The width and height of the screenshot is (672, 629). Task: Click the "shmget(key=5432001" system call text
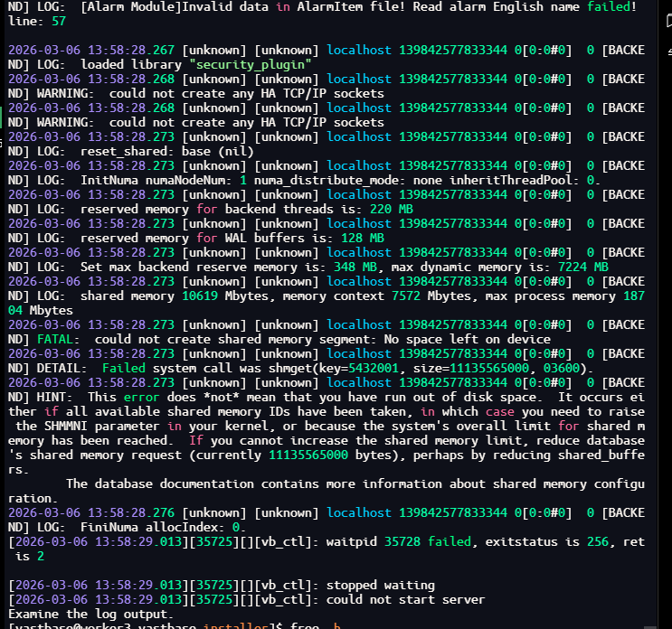334,368
